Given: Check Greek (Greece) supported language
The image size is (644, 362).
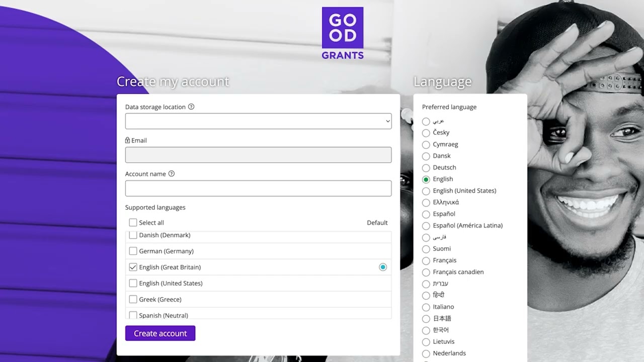Looking at the screenshot, I should click(x=133, y=299).
